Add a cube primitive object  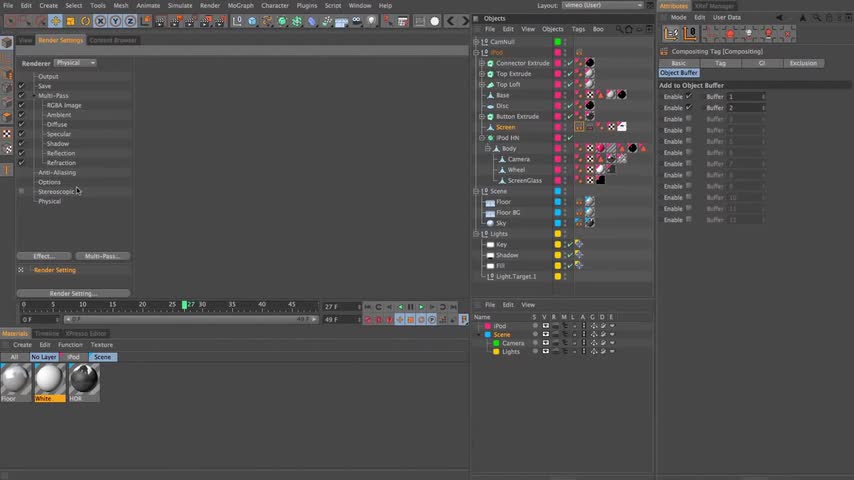252,21
